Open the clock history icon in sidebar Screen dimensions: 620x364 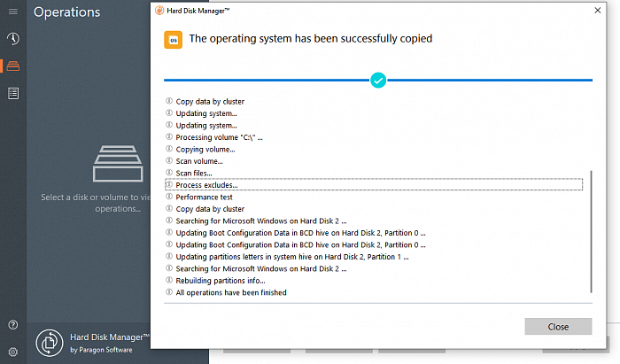pyautogui.click(x=13, y=39)
